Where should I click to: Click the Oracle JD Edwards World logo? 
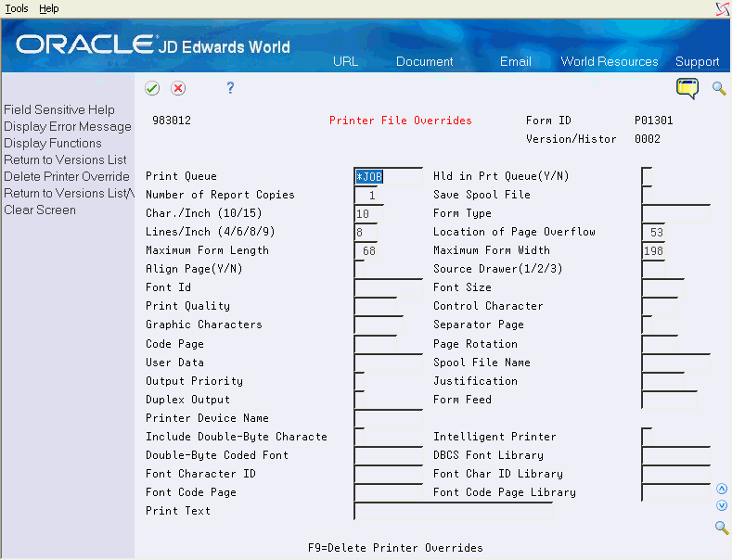pos(153,45)
